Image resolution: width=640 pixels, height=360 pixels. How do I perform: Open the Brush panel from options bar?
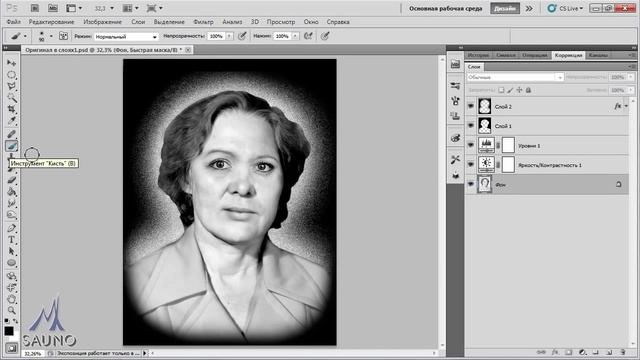(x=63, y=36)
